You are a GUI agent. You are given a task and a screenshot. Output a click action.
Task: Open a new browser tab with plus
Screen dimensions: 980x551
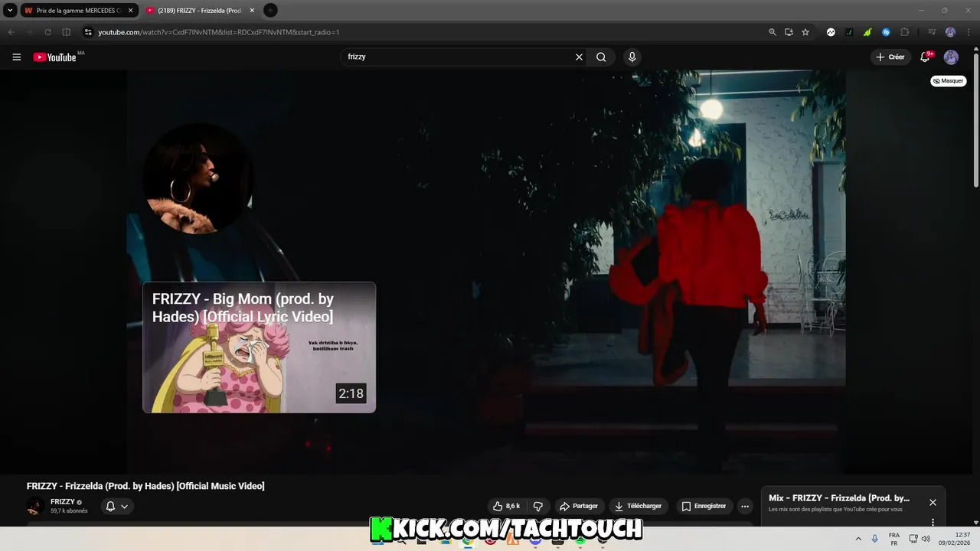[270, 11]
